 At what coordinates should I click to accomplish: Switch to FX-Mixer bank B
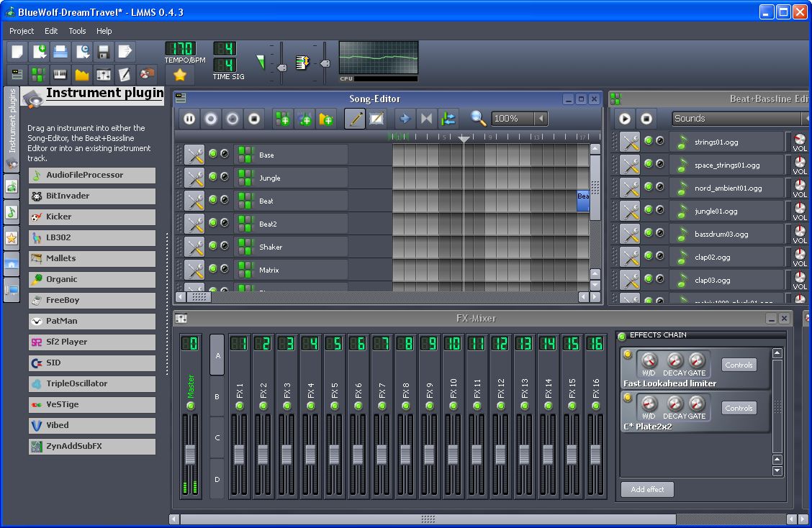(217, 396)
